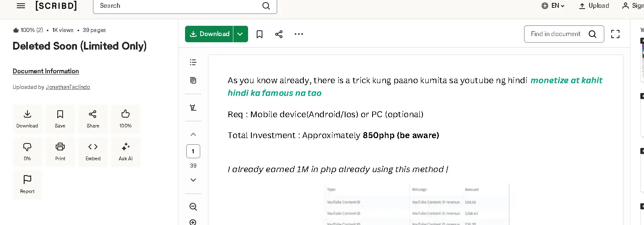
Task: Share the document from the toolbar
Action: (x=279, y=34)
